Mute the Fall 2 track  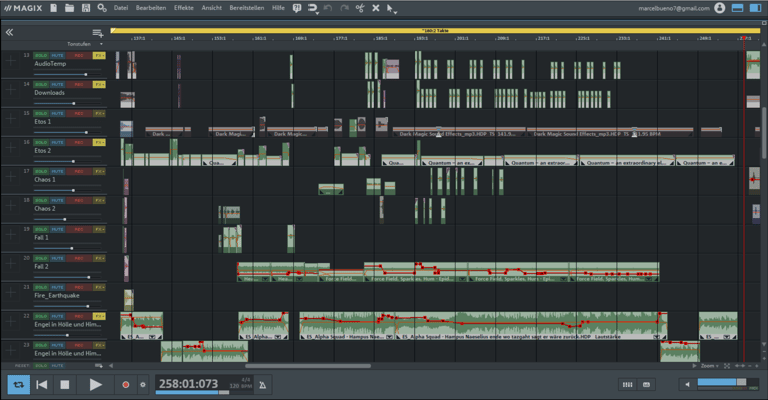(57, 258)
